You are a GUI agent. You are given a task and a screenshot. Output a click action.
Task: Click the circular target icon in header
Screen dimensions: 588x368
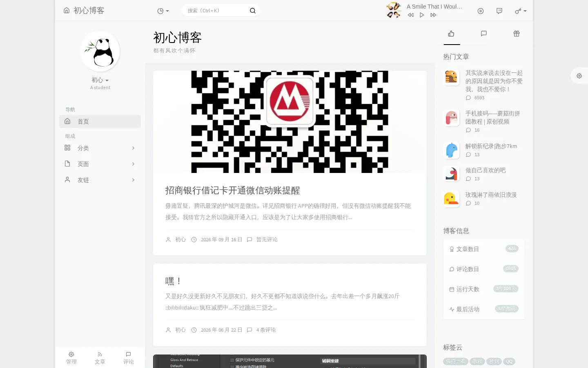coord(481,11)
